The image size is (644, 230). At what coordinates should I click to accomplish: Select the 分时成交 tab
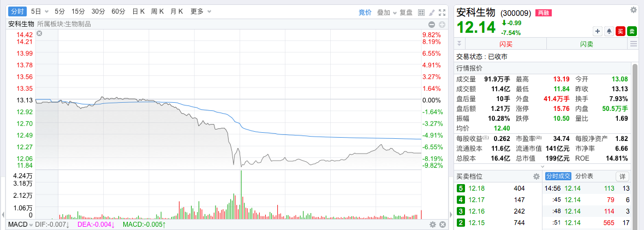coord(558,176)
